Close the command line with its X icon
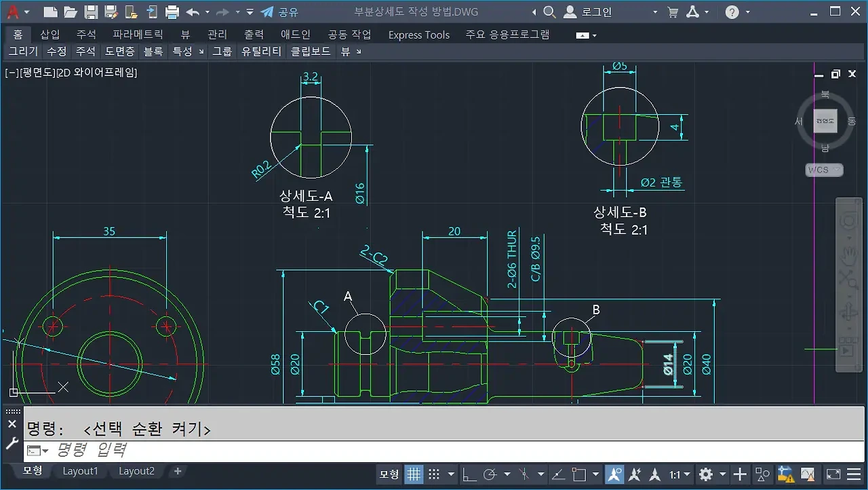 tap(12, 423)
